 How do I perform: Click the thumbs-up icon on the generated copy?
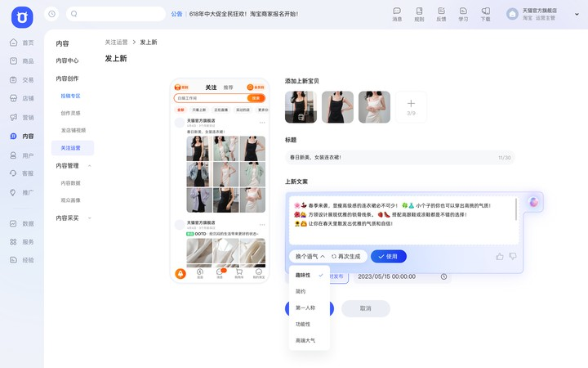[499, 256]
